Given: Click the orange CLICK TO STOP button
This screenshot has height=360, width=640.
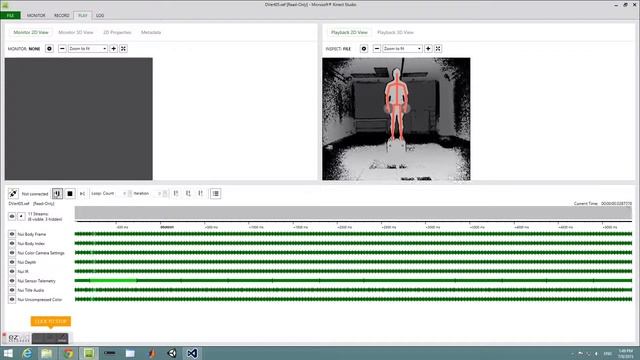Looking at the screenshot, I should 51,322.
